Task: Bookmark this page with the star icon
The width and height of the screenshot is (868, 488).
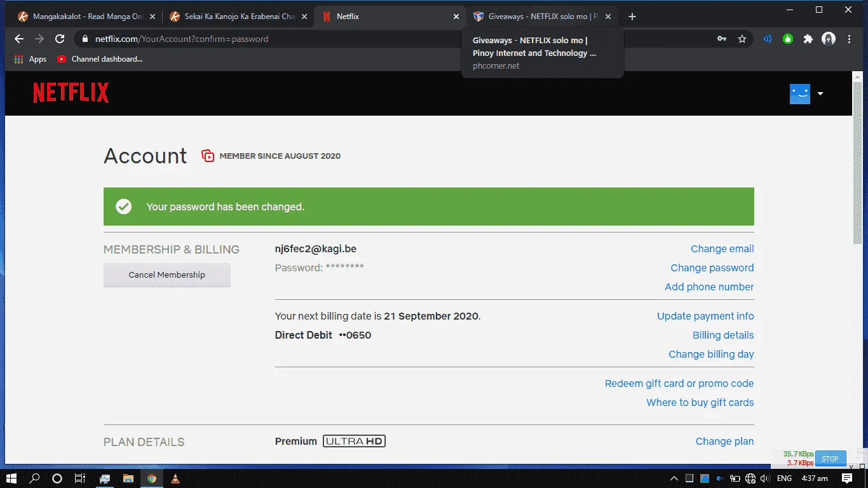Action: coord(742,39)
